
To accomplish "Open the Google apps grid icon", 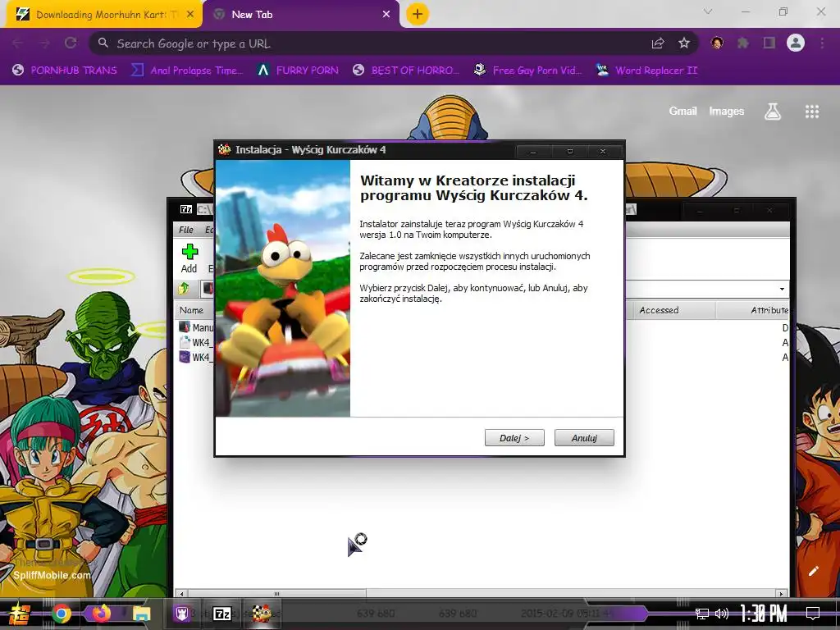I will 812,112.
